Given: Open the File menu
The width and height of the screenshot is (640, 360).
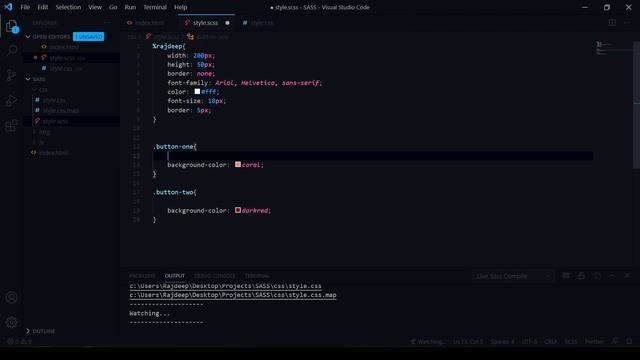Looking at the screenshot, I should coord(25,7).
